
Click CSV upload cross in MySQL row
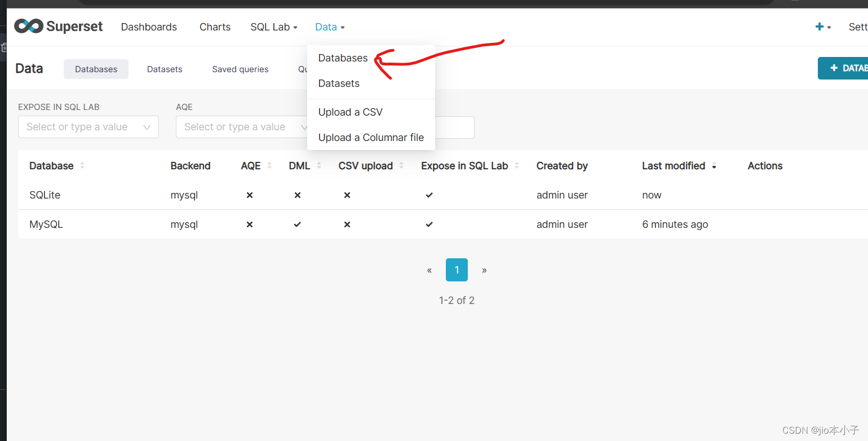coord(347,224)
